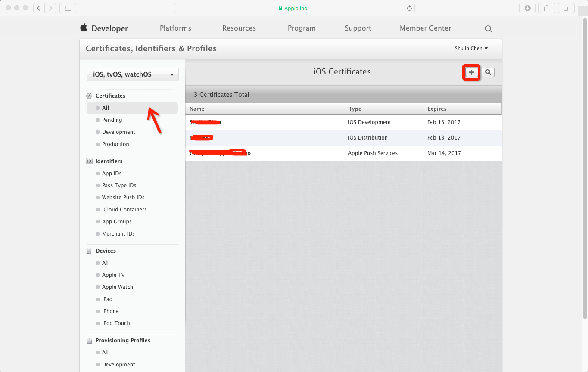Viewport: 588px width, 372px height.
Task: Open the Resources menu
Action: click(x=239, y=28)
